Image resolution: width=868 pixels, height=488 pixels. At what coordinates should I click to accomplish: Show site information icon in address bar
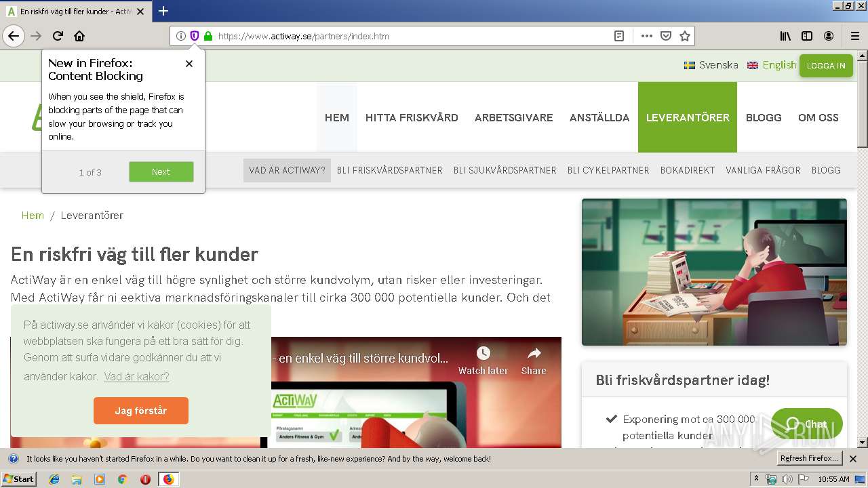pos(181,36)
